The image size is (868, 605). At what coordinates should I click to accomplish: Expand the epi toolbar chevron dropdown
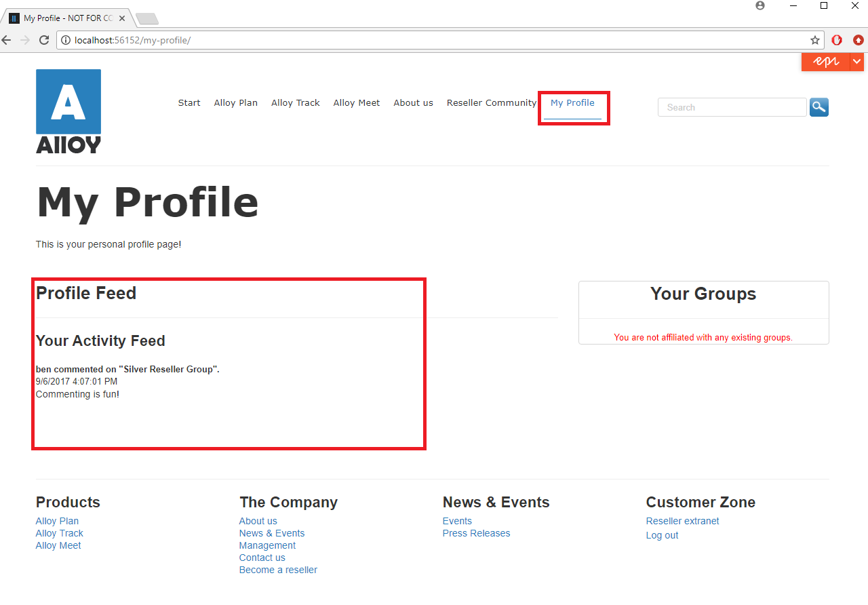(856, 61)
